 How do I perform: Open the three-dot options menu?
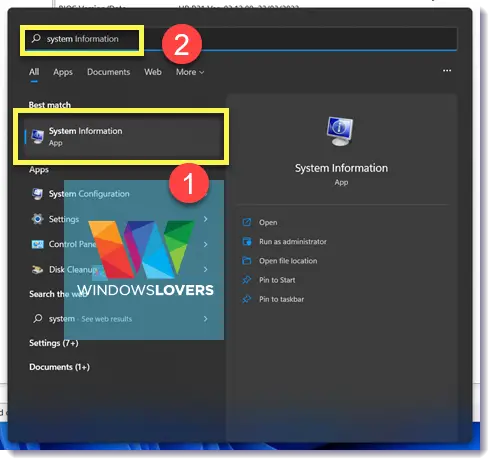[447, 71]
